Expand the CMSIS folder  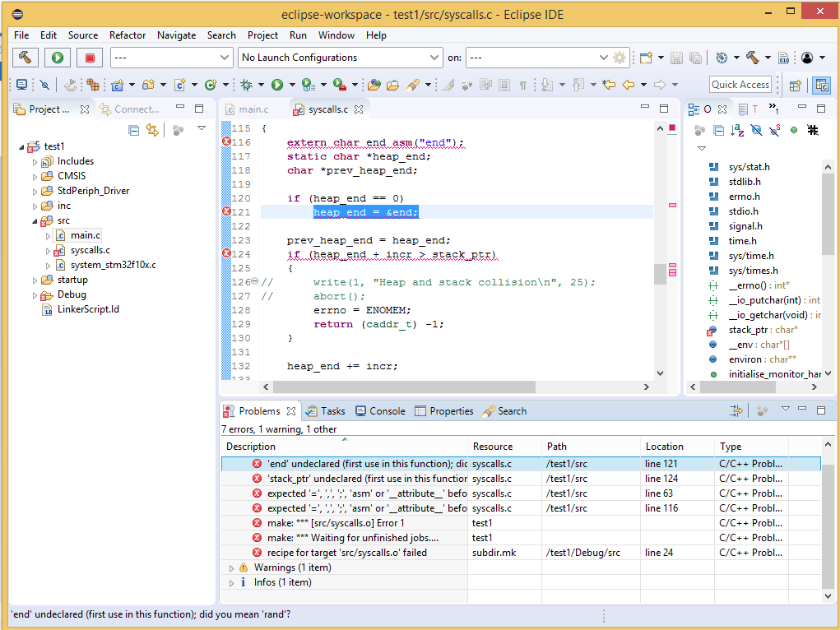tap(35, 176)
